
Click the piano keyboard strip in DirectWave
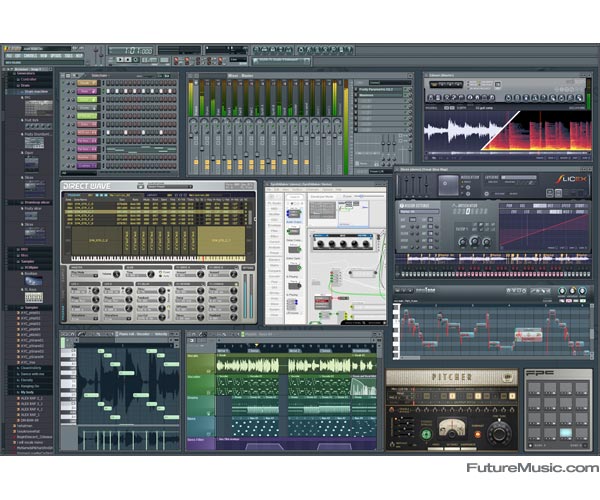pyautogui.click(x=158, y=259)
